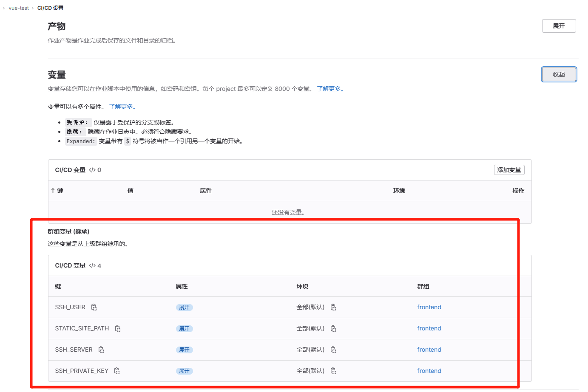Viewport: 588px width, 392px height.
Task: Select the SSH_PRIVATE_KEY key text
Action: 82,371
